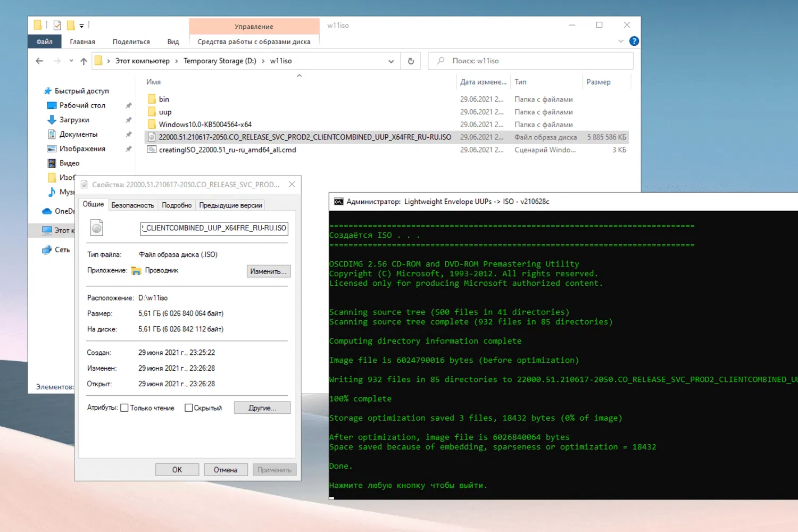Select the CLIENTCOMBINED UUP ISO disc image file
This screenshot has width=798, height=532.
306,137
